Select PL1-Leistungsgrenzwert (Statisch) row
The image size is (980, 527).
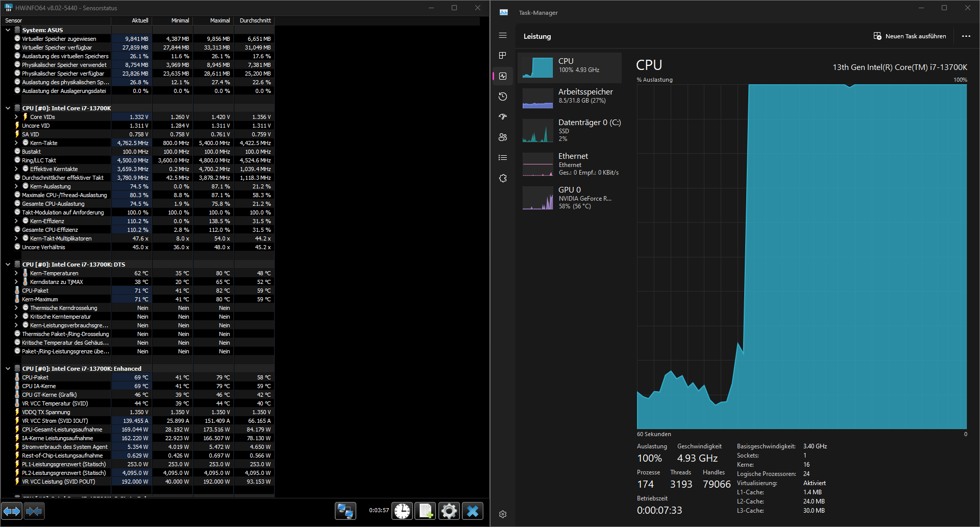click(x=138, y=464)
